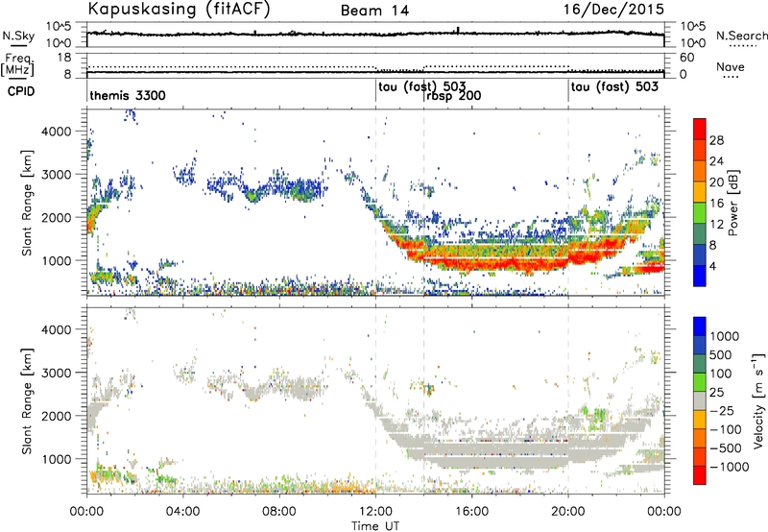Click the 'Velocity [m s-1]' color bar label

[758, 400]
